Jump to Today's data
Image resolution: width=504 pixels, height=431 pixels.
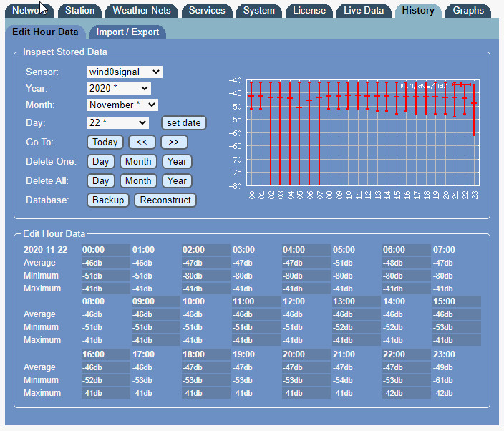pos(105,142)
